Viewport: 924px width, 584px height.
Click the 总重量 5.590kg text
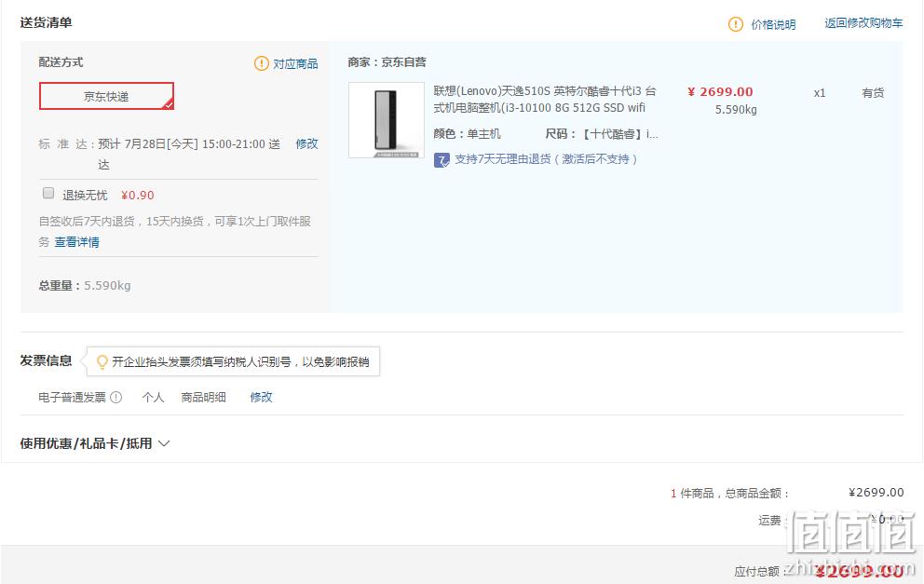tap(85, 286)
